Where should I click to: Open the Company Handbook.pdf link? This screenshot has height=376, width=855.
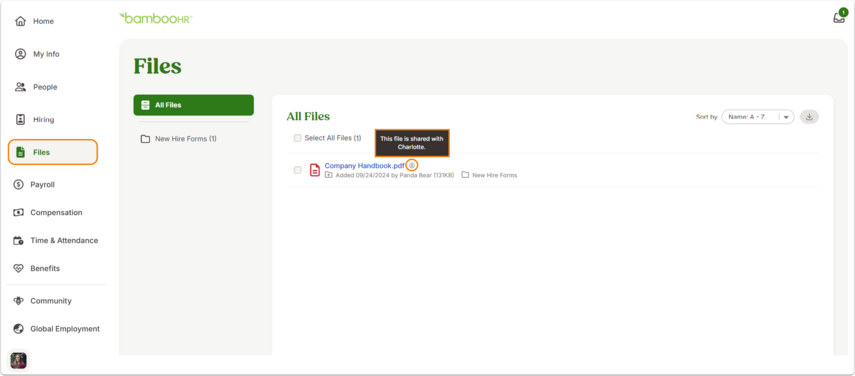point(365,165)
